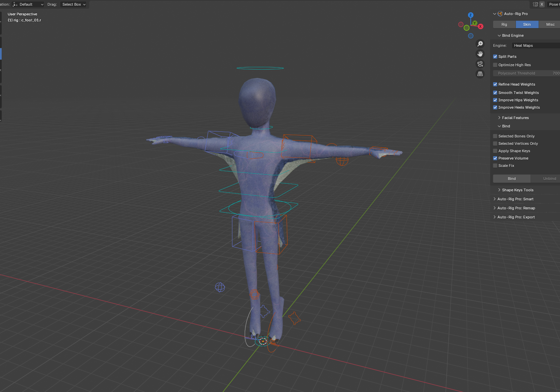560x392 pixels.
Task: Enable Selected Bones Only checkbox
Action: point(495,136)
